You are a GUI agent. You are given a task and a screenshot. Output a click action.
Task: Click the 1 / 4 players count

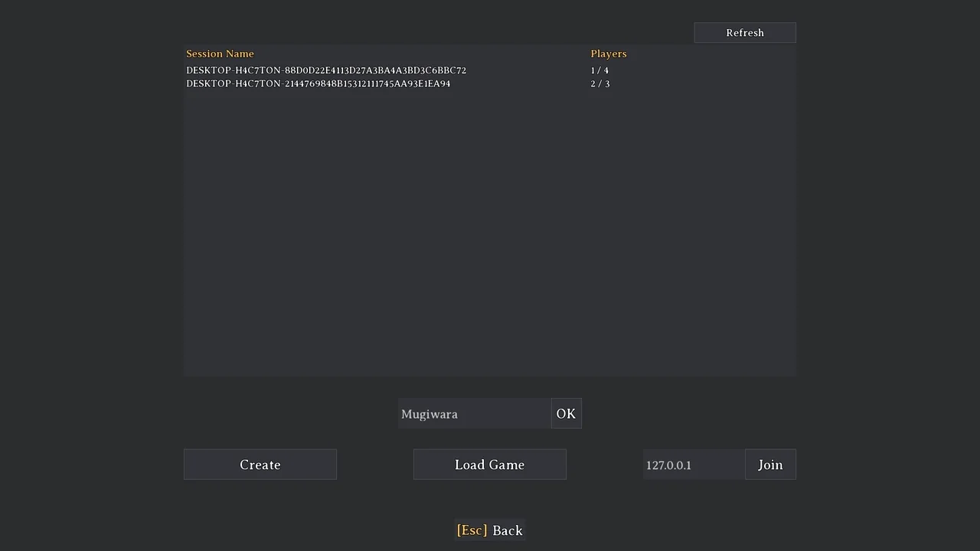click(x=599, y=70)
